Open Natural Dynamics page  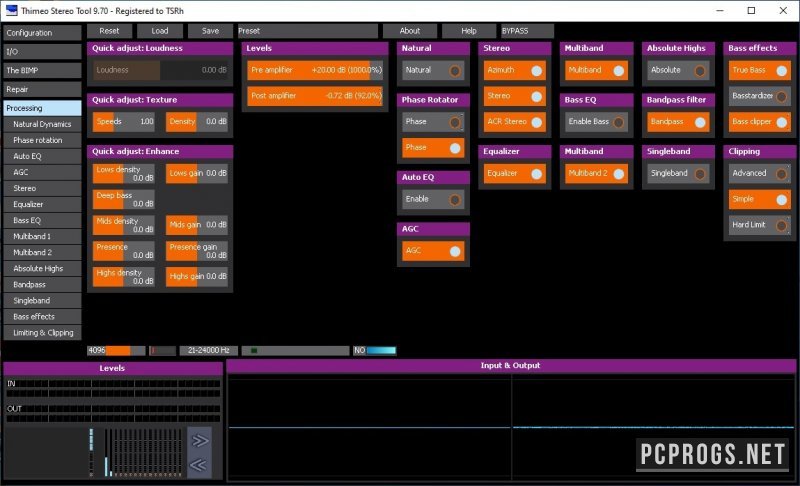(42, 124)
